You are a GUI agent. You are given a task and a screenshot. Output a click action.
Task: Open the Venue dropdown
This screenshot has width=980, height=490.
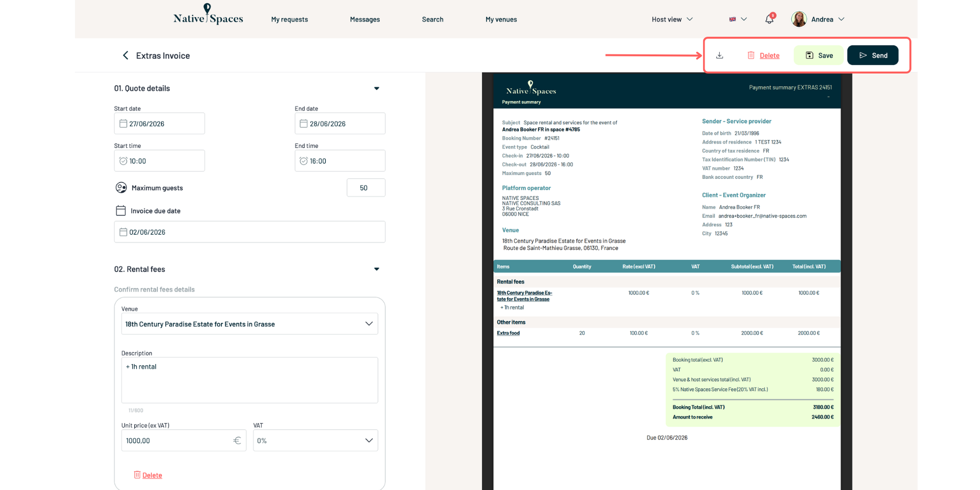pos(250,324)
